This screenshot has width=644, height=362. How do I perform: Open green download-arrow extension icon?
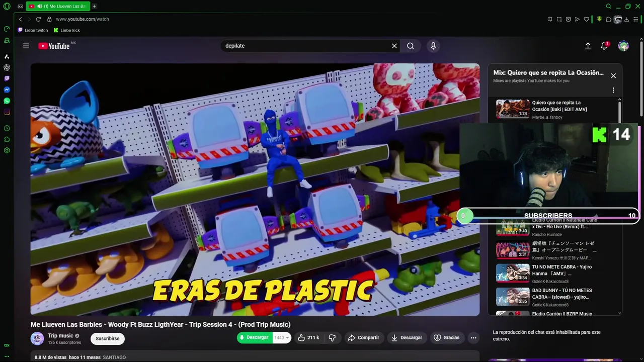pos(599,19)
